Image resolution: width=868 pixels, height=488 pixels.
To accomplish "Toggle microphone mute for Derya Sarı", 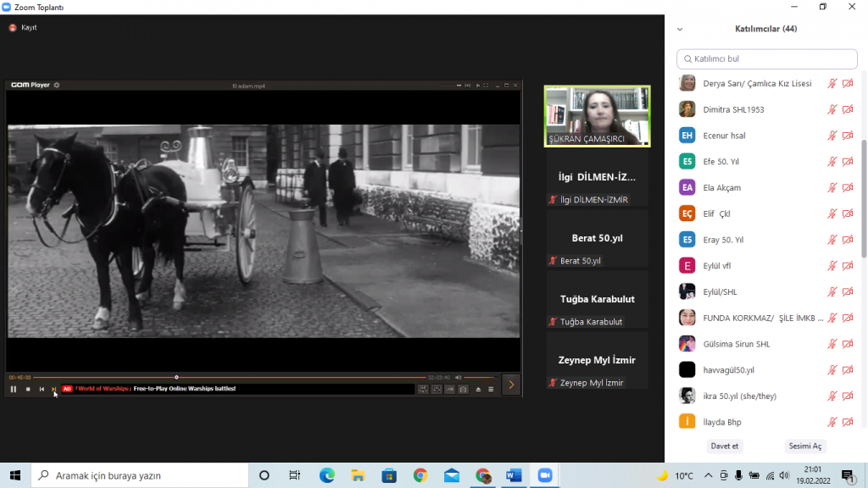I will (832, 83).
